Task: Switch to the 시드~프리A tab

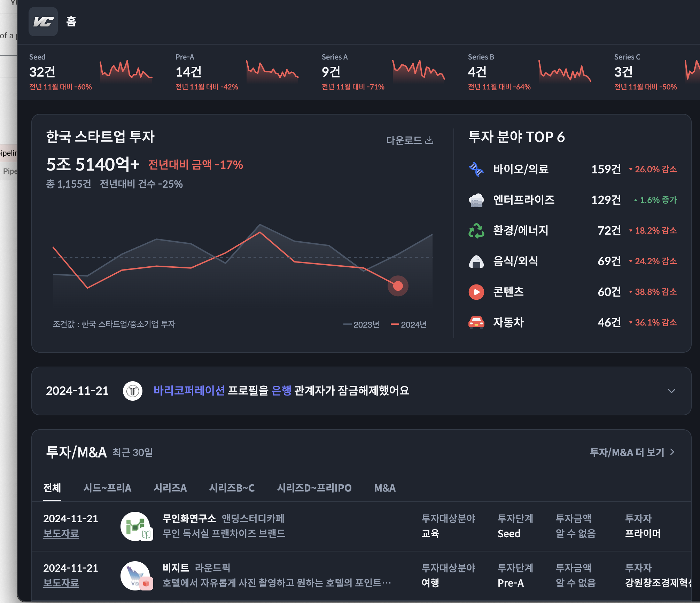Action: pos(107,488)
